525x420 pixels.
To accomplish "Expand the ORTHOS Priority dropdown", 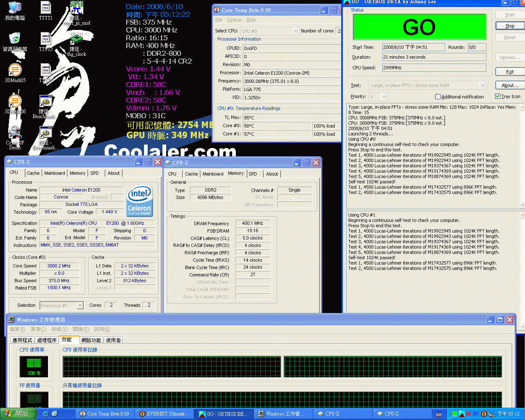I will (x=384, y=97).
